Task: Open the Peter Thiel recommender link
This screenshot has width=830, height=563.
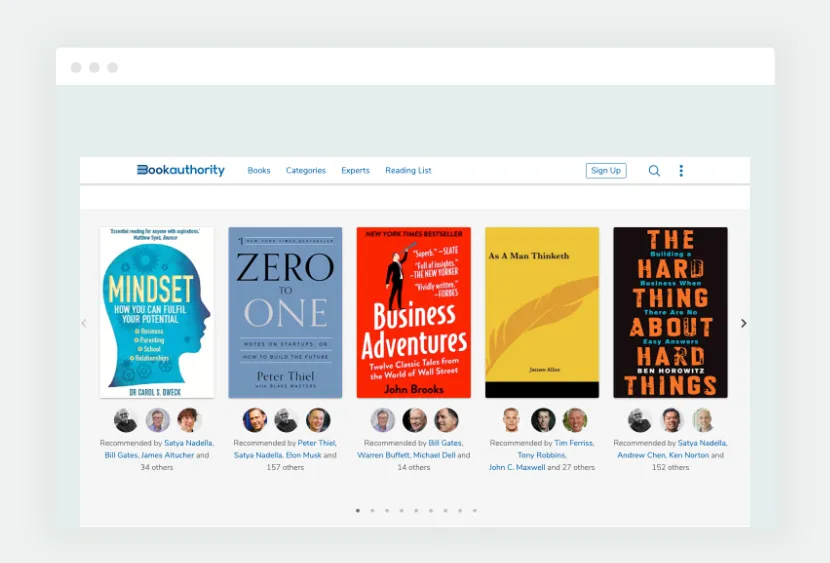Action: click(x=317, y=443)
